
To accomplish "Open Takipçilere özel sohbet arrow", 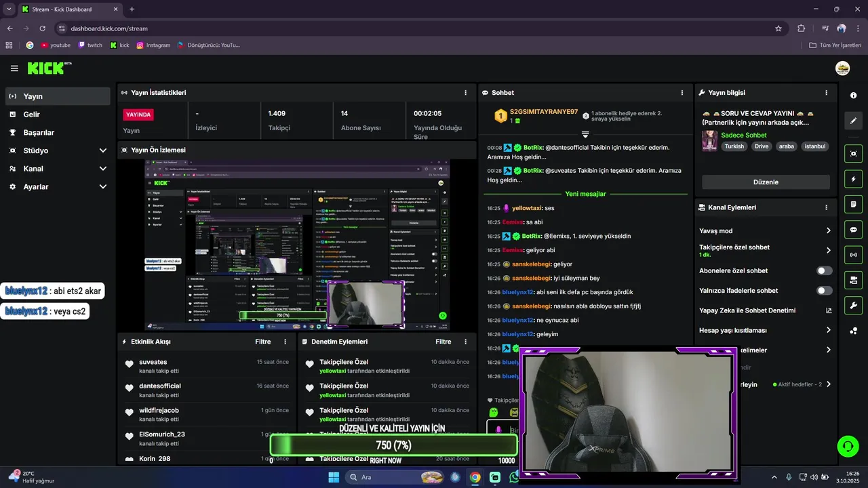I will pyautogui.click(x=828, y=250).
